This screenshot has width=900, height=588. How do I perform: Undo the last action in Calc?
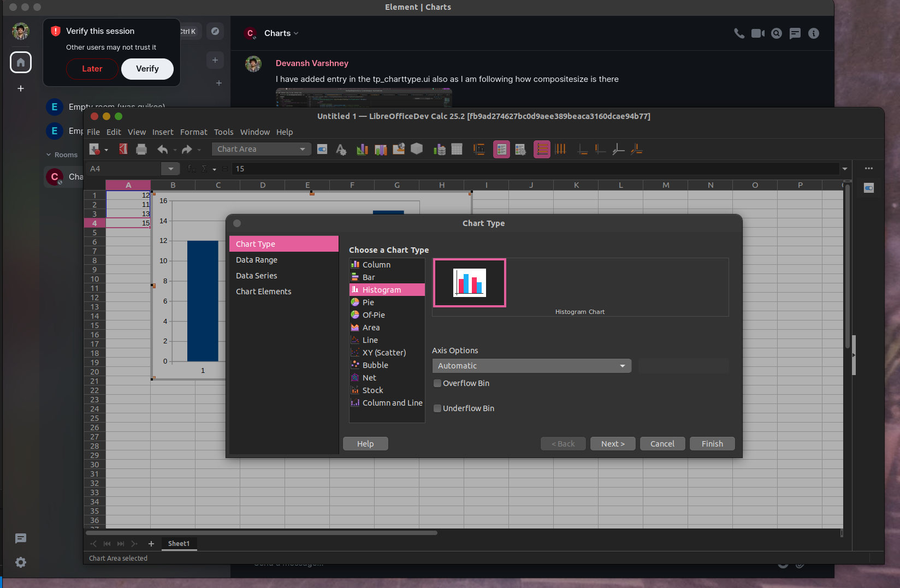[x=162, y=149]
